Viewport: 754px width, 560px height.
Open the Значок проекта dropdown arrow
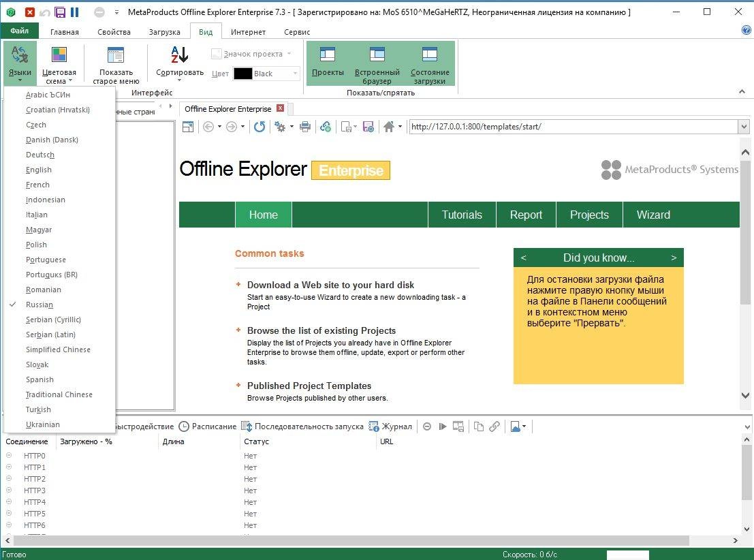(x=289, y=53)
